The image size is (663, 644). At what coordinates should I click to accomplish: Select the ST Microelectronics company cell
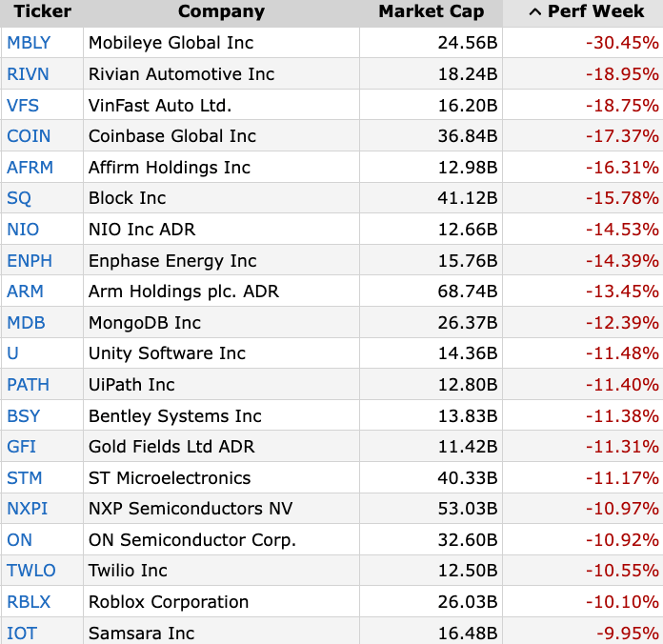tap(222, 478)
